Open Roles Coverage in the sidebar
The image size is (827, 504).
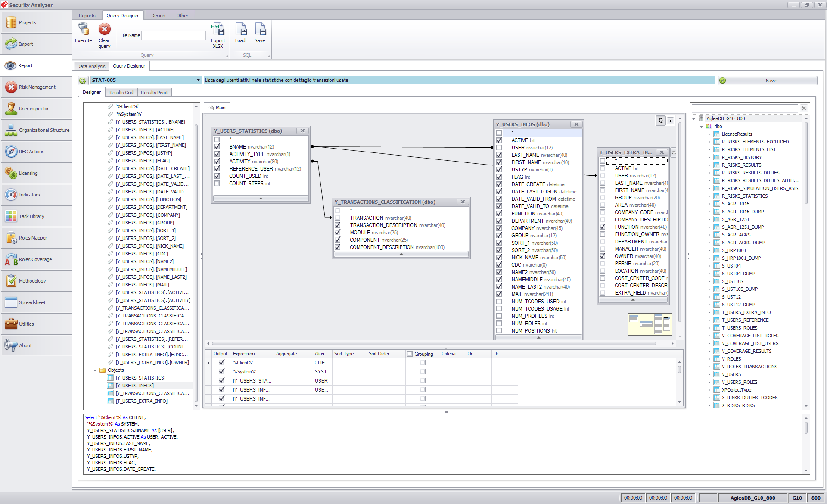click(36, 259)
